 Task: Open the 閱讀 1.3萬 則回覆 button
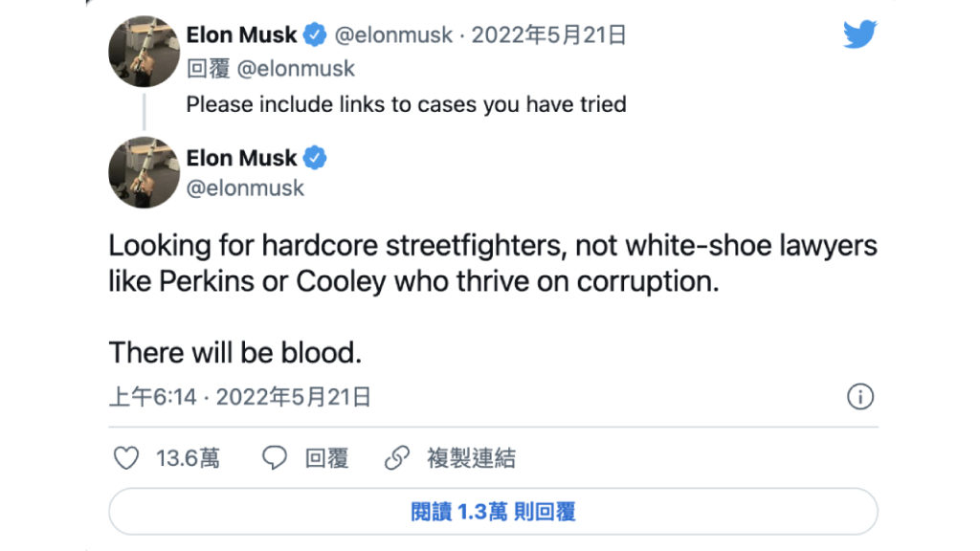[x=493, y=512]
